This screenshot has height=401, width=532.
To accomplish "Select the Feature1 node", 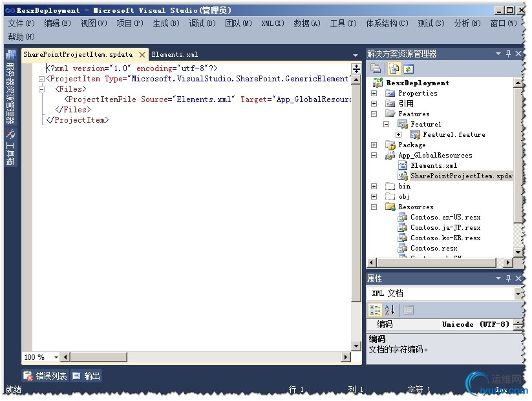I will 425,124.
